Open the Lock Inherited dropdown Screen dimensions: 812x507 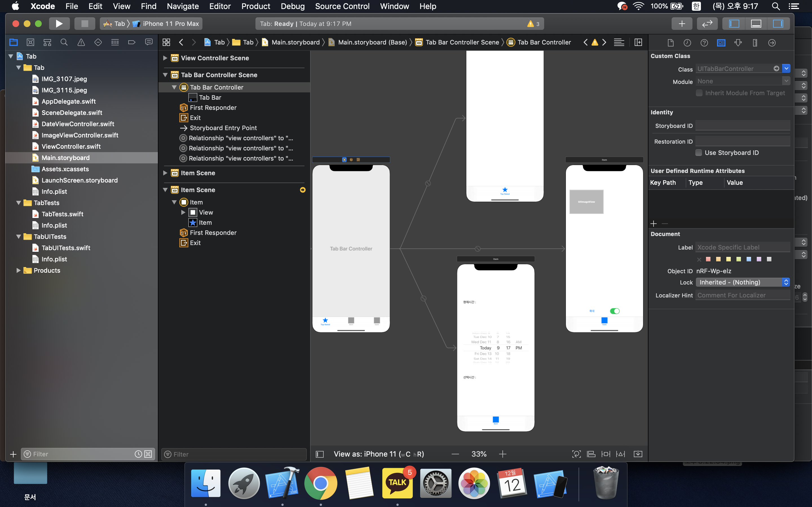pyautogui.click(x=743, y=282)
